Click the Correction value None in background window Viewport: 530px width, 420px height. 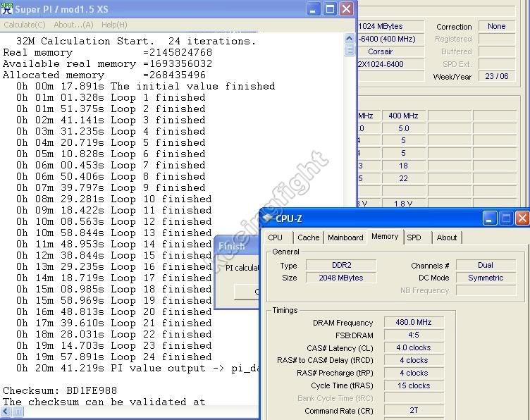pos(497,26)
